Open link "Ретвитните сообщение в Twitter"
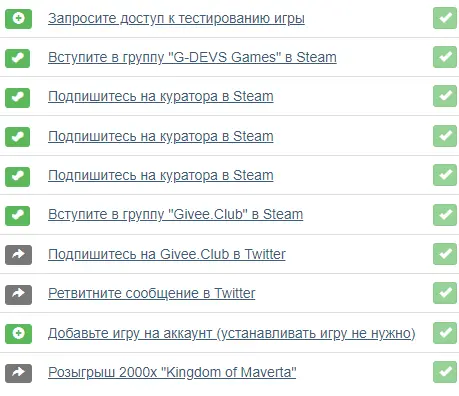459x396 pixels. tap(152, 293)
